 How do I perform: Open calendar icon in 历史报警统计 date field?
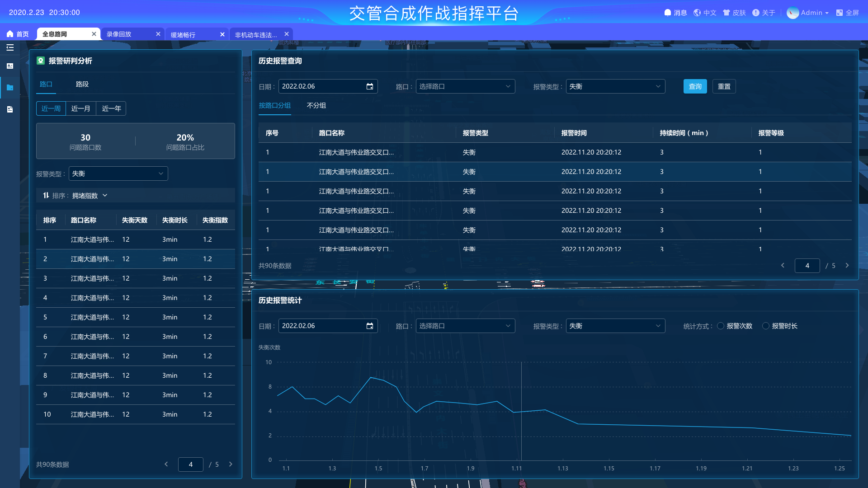pos(370,326)
